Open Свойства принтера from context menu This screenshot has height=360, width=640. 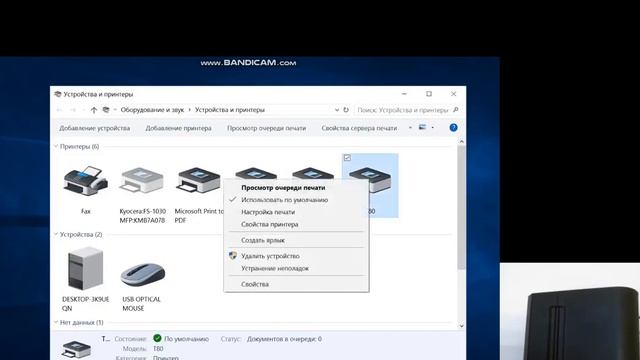tap(269, 224)
